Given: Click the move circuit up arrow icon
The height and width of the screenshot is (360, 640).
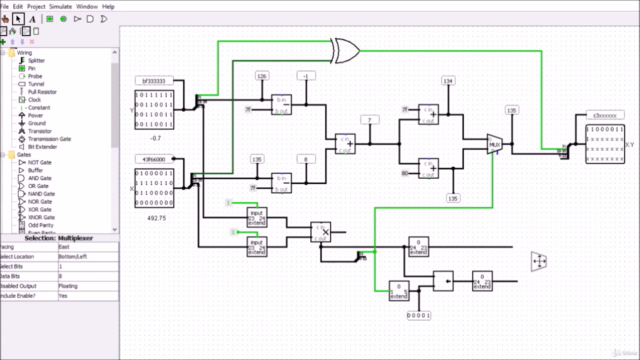Looking at the screenshot, I should pos(13,42).
